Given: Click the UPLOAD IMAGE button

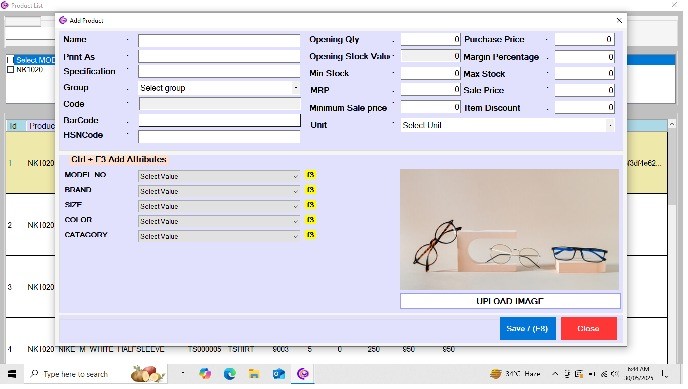Looking at the screenshot, I should pyautogui.click(x=510, y=301).
